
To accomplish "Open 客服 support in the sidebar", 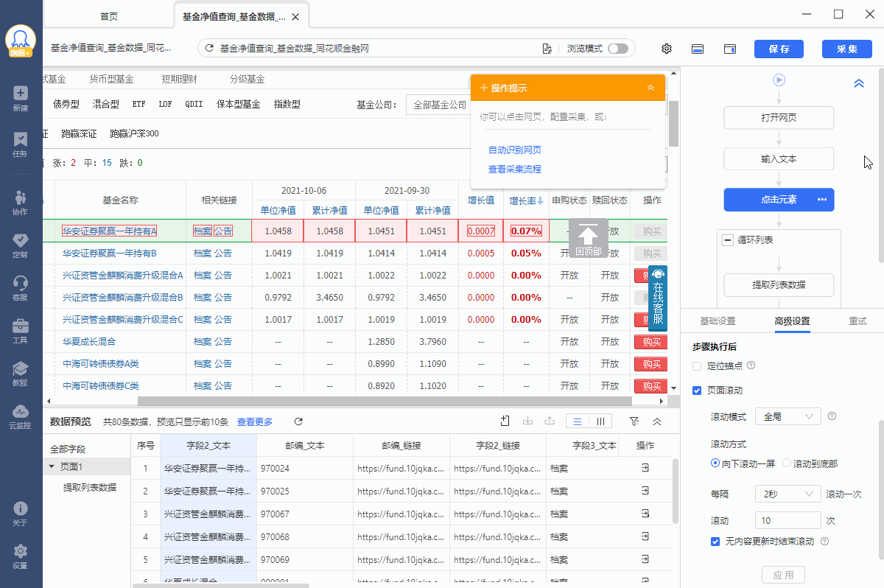I will point(21,287).
